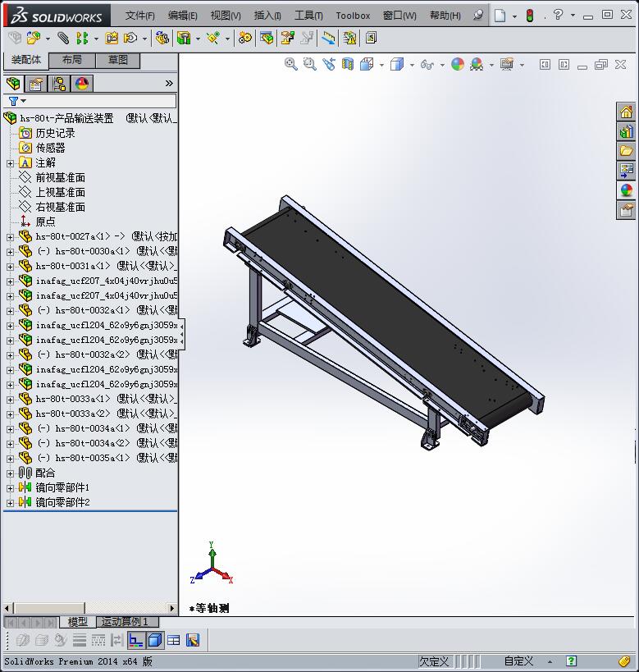This screenshot has width=639, height=672.
Task: Open the Display Style dropdown arrow
Action: click(412, 65)
